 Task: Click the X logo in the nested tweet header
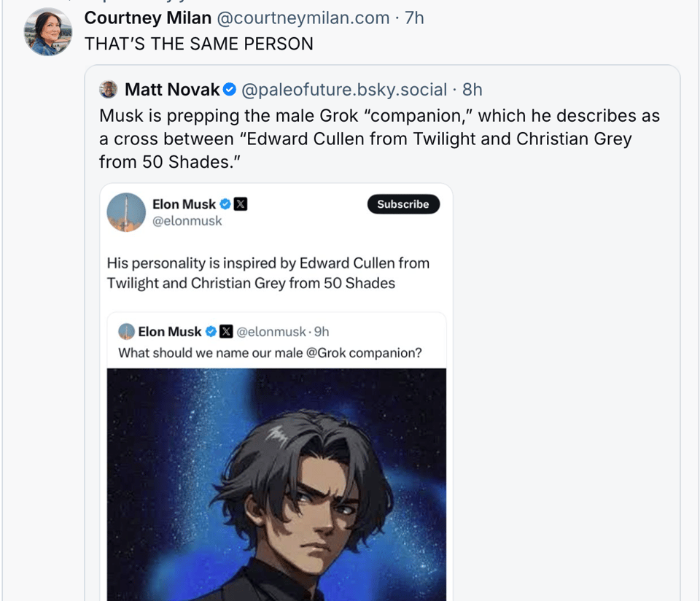226,332
